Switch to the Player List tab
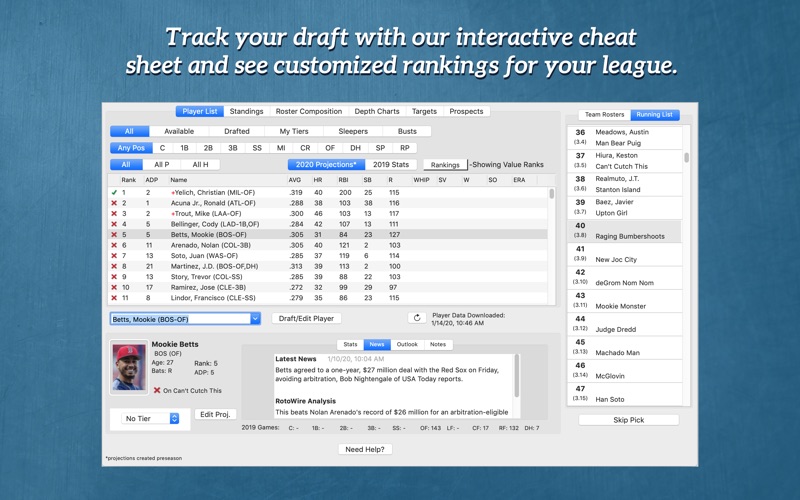 pyautogui.click(x=199, y=111)
